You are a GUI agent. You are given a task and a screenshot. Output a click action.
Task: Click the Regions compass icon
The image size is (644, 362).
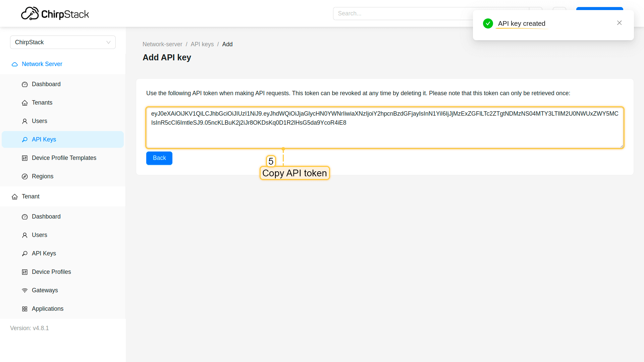pyautogui.click(x=25, y=177)
